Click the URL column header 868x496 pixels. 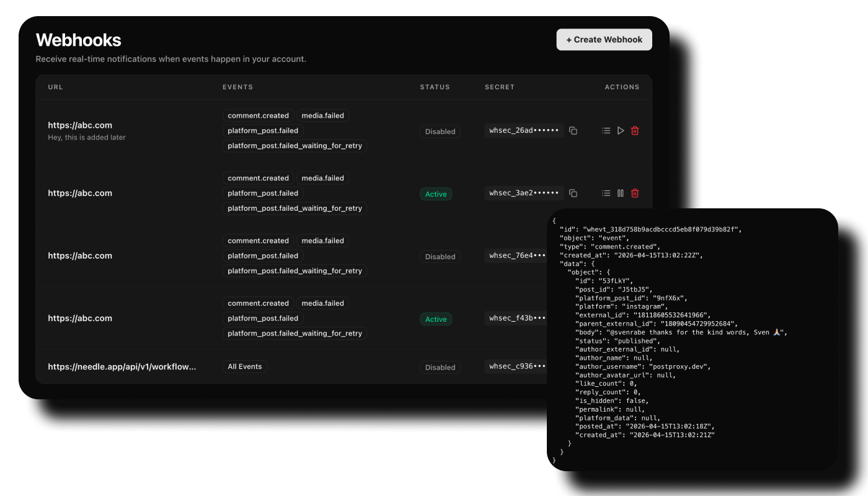[x=55, y=87]
